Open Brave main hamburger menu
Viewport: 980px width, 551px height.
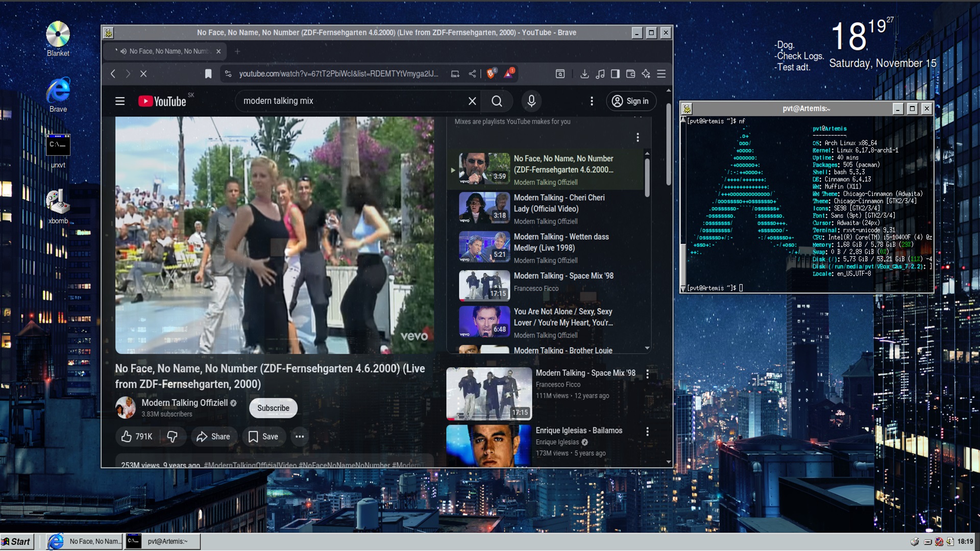661,74
